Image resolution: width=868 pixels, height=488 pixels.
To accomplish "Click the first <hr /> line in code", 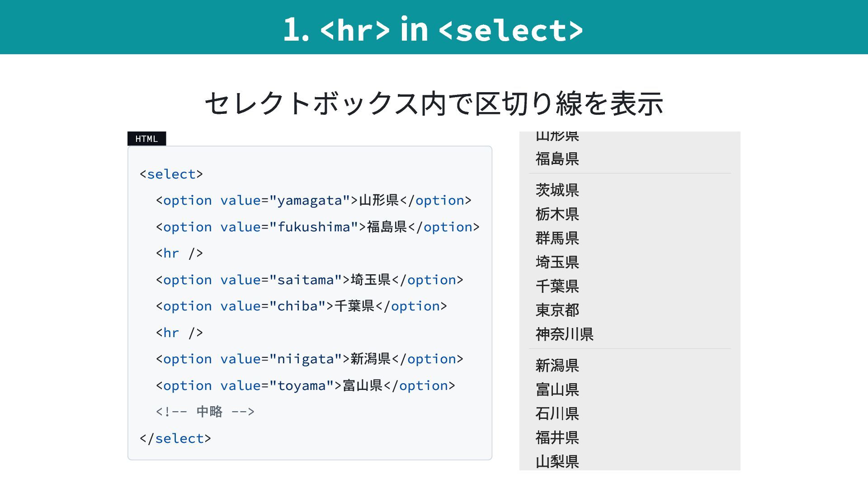I will [179, 253].
